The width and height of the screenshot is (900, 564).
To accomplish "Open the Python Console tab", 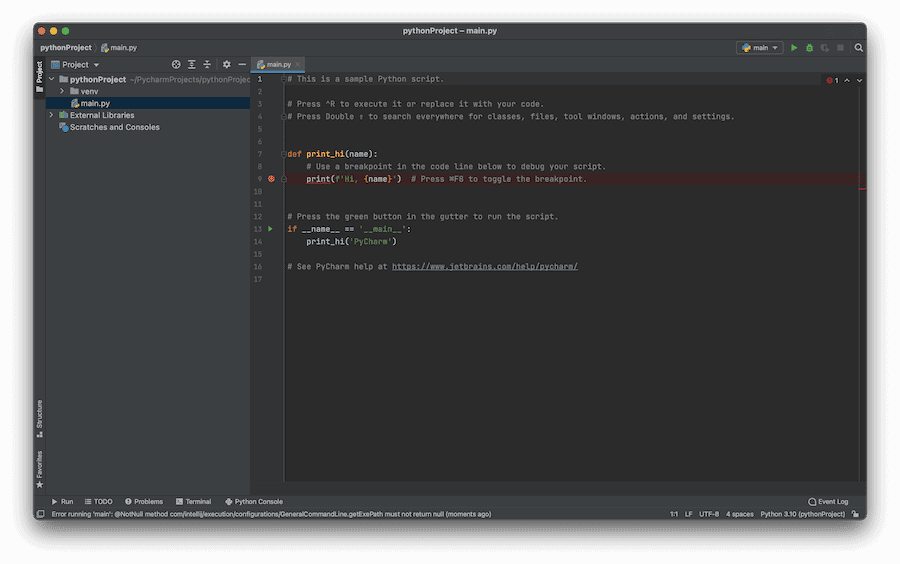I will point(254,501).
